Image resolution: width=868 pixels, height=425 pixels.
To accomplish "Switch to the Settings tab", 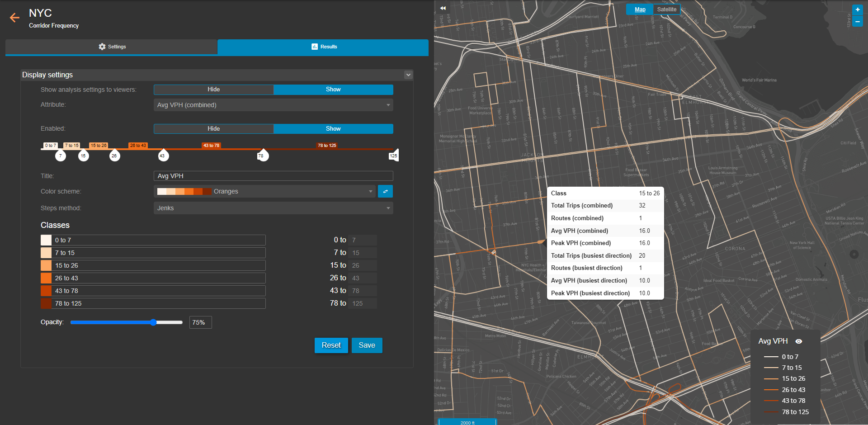I will coord(112,47).
